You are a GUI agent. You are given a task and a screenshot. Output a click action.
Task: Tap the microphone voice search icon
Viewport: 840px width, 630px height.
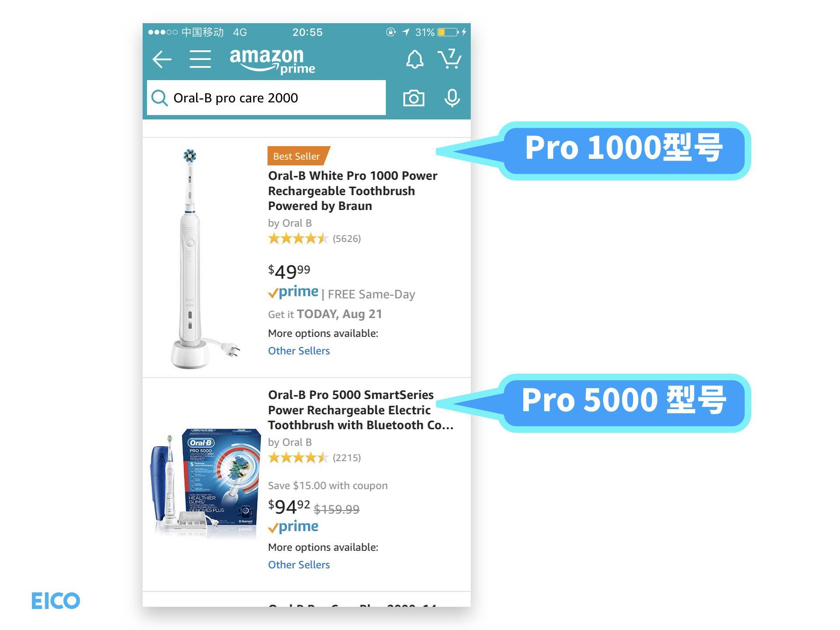point(452,98)
